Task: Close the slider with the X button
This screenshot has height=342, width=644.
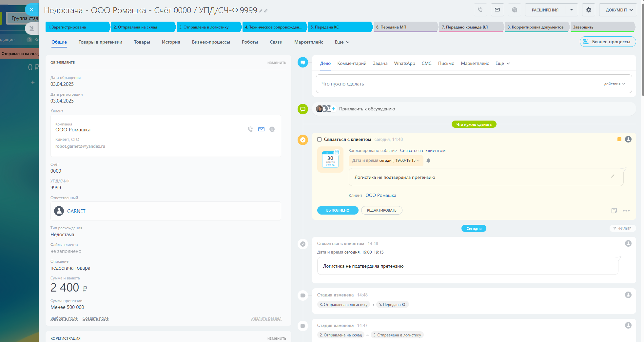Action: (31, 9)
